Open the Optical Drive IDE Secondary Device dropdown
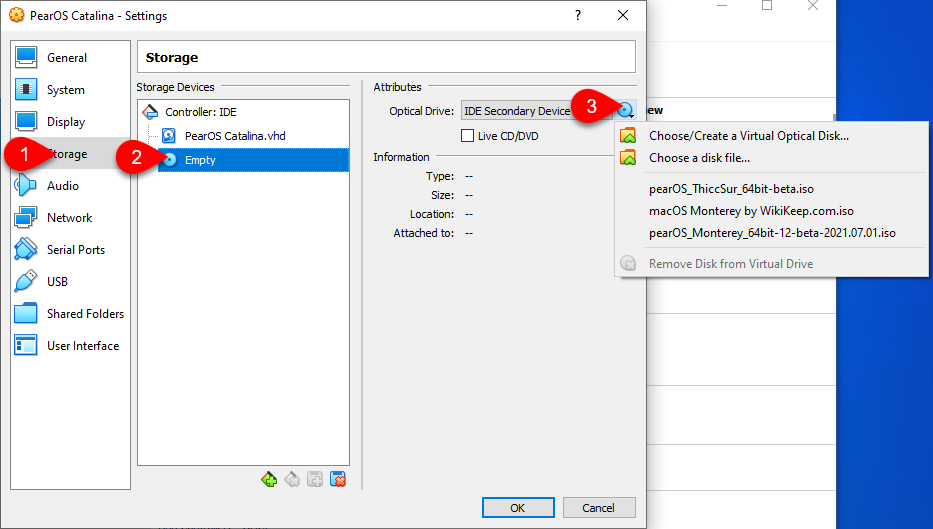This screenshot has width=933, height=529. pyautogui.click(x=536, y=111)
